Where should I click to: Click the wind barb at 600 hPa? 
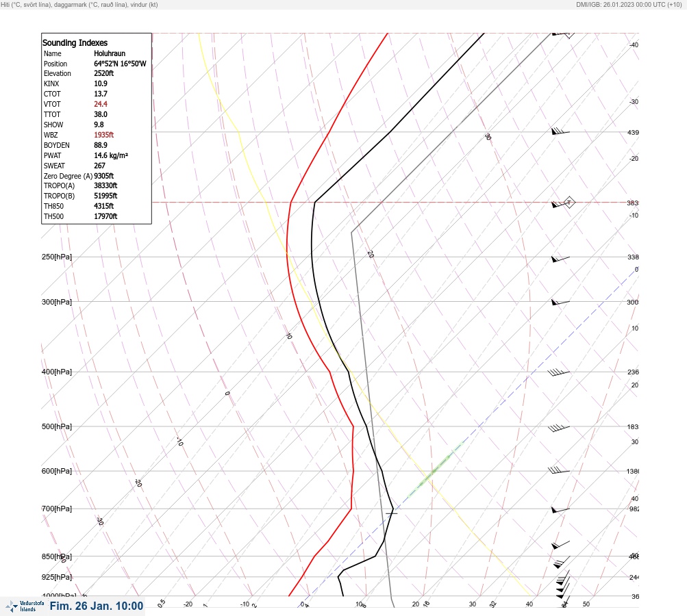click(559, 471)
